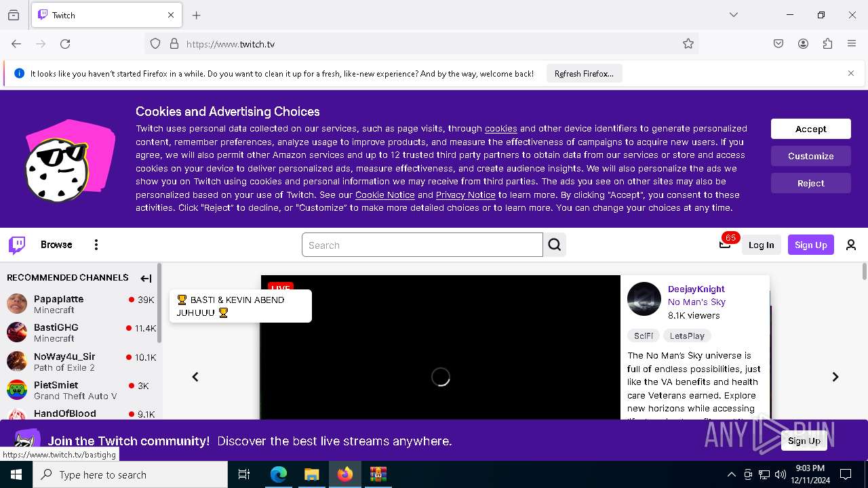Click the purple Sign Up button in header

811,245
